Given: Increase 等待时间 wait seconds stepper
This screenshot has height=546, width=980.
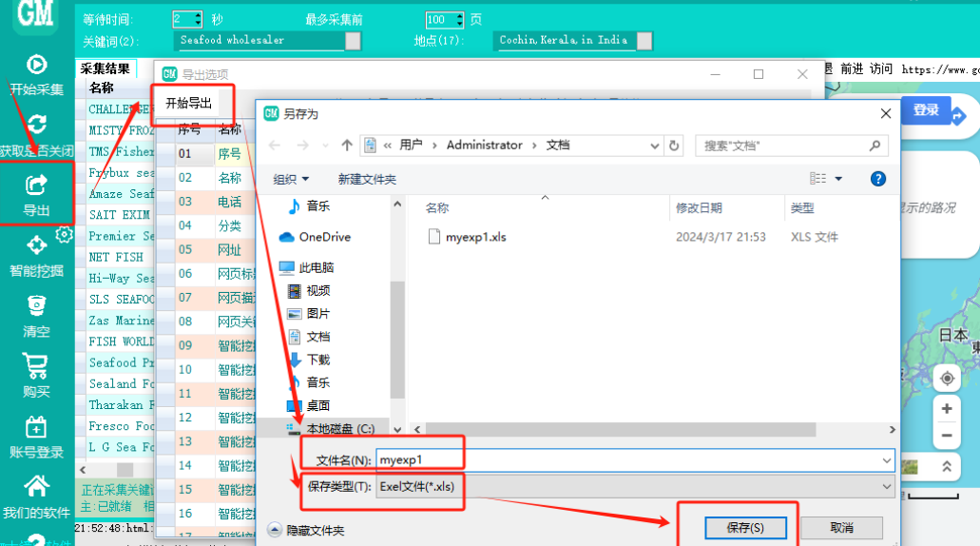Looking at the screenshot, I should tap(198, 15).
